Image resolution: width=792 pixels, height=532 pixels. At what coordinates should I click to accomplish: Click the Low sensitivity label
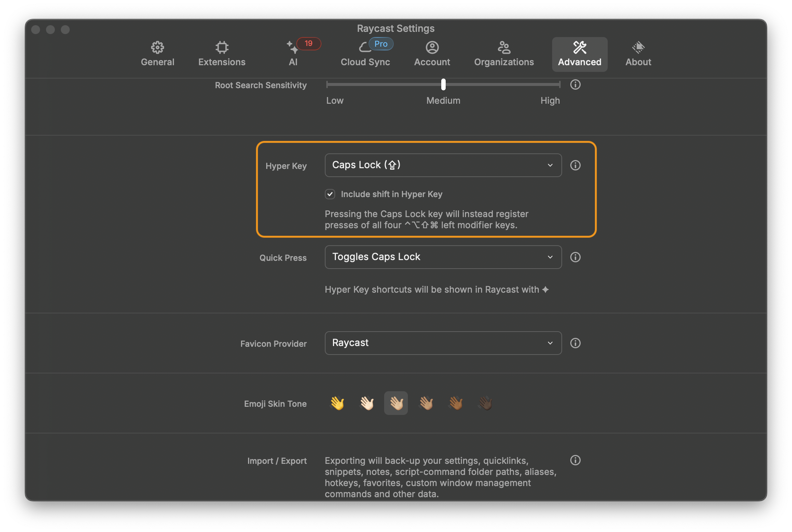[x=335, y=101]
